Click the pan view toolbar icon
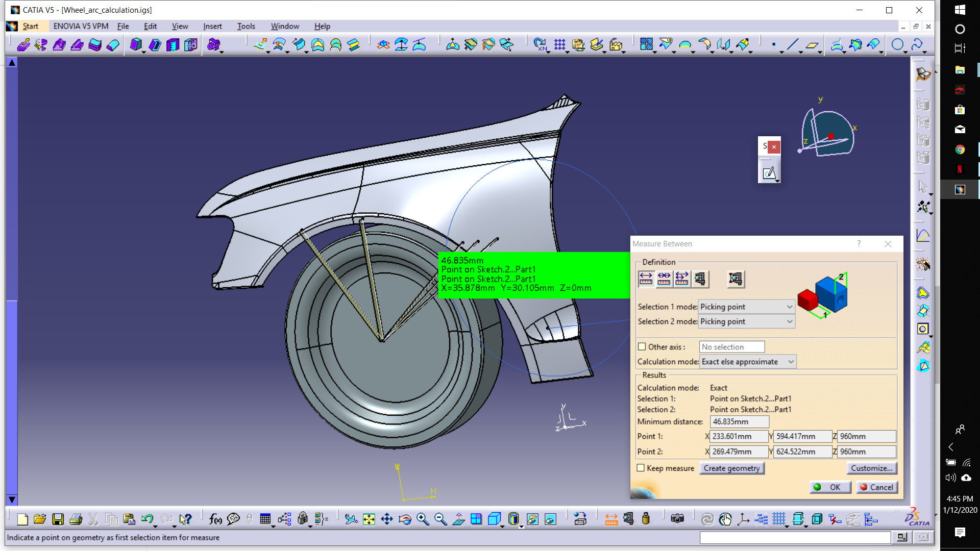The width and height of the screenshot is (980, 551). tap(387, 519)
